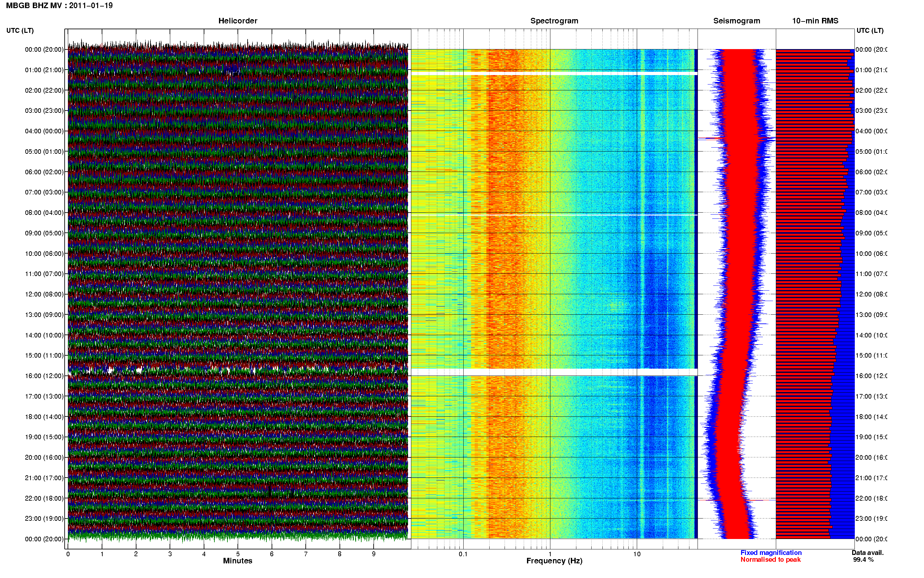924x578 pixels.
Task: Click the thin white gap line after 08:00 in spectrogram
Action: [x=554, y=215]
